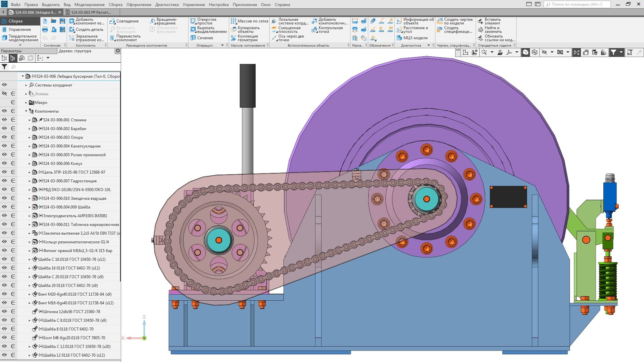Switch to 524-03-003 РР Расчет tab

click(88, 12)
